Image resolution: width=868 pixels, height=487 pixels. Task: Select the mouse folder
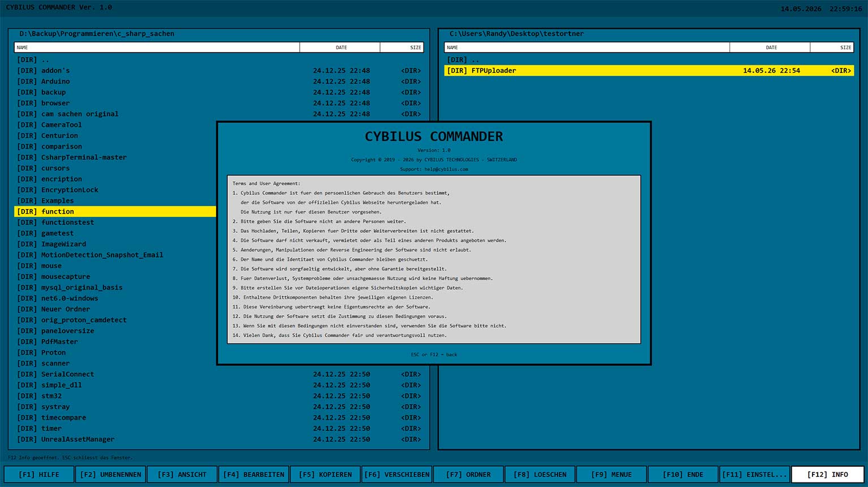click(x=115, y=266)
